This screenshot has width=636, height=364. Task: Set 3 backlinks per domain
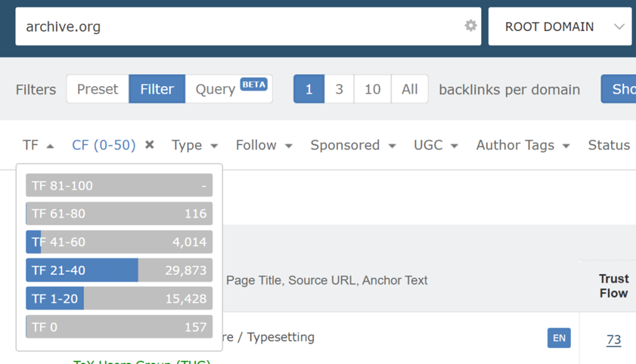point(339,89)
